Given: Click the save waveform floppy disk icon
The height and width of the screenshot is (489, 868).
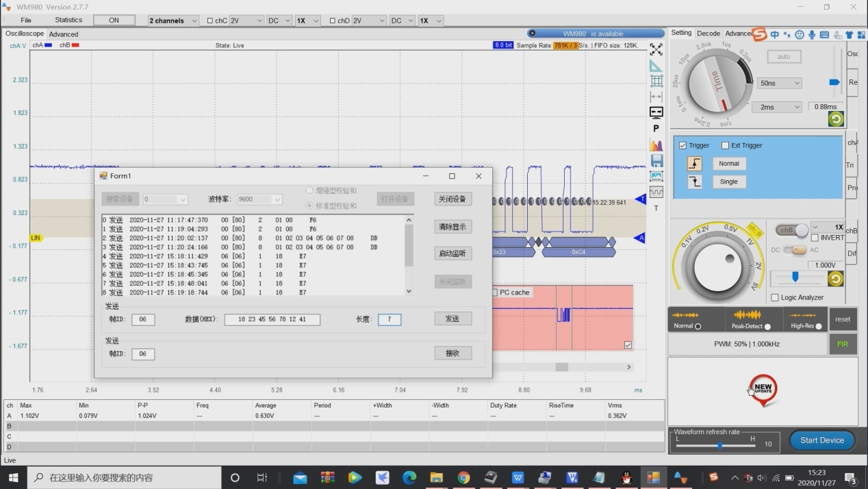Looking at the screenshot, I should [656, 161].
